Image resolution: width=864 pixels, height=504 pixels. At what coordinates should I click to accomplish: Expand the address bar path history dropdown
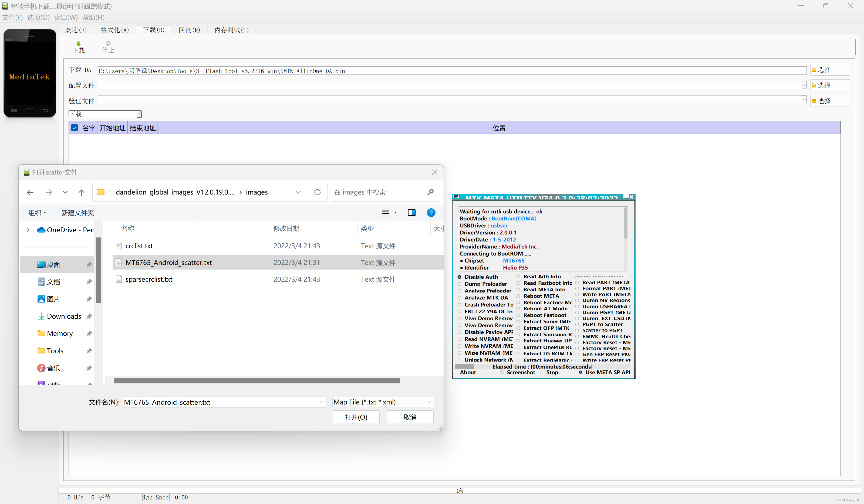298,192
